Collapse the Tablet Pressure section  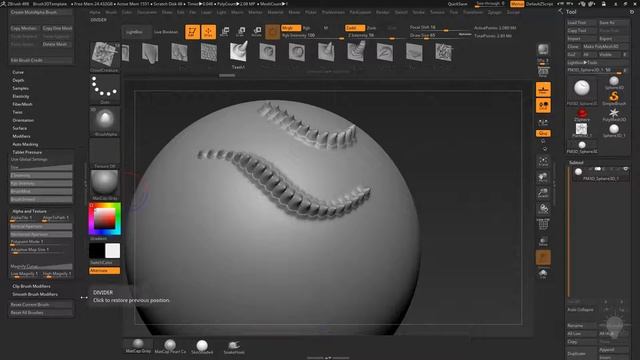click(27, 152)
